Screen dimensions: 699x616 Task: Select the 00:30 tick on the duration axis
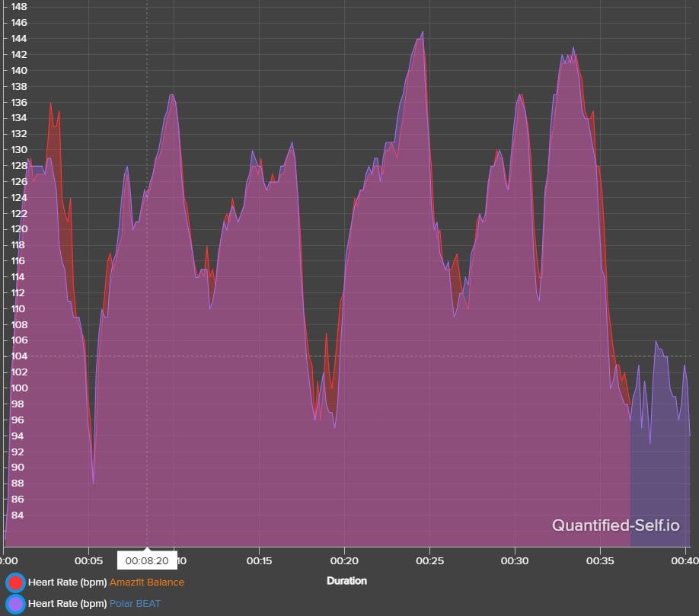(515, 561)
